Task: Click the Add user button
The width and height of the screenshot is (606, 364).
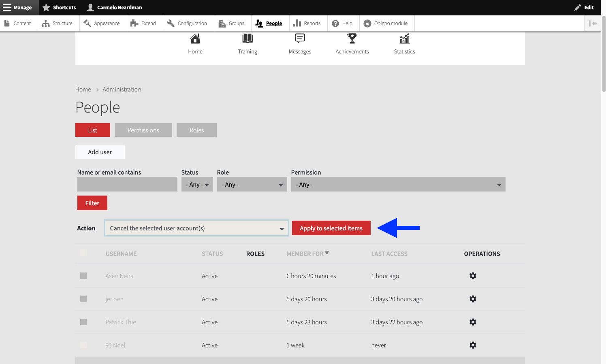Action: click(x=100, y=152)
